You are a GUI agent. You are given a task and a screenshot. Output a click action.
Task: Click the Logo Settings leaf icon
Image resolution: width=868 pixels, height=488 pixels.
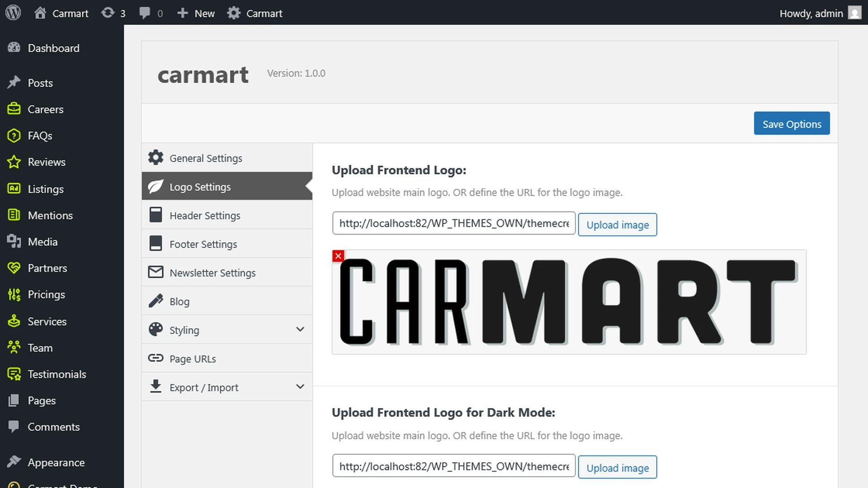coord(156,186)
